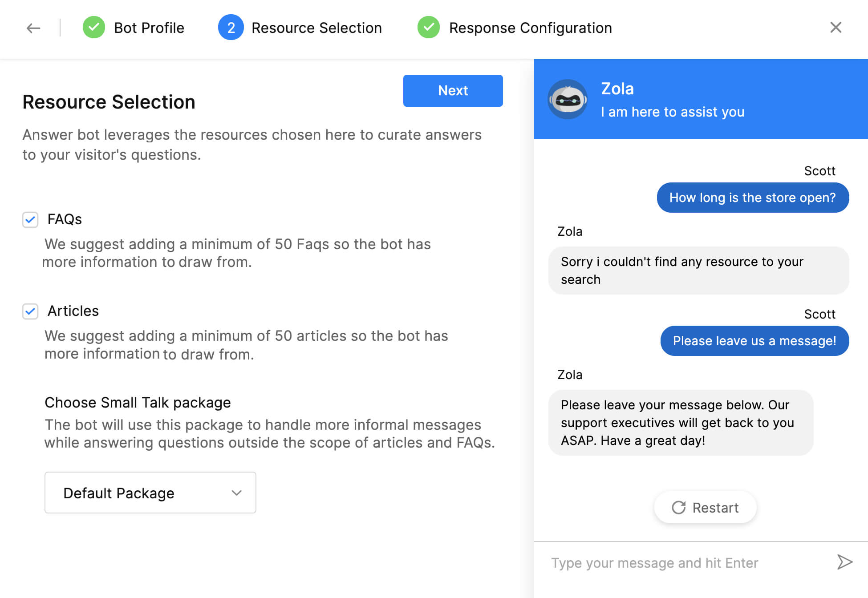
Task: Click the send message arrow icon
Action: pos(844,562)
